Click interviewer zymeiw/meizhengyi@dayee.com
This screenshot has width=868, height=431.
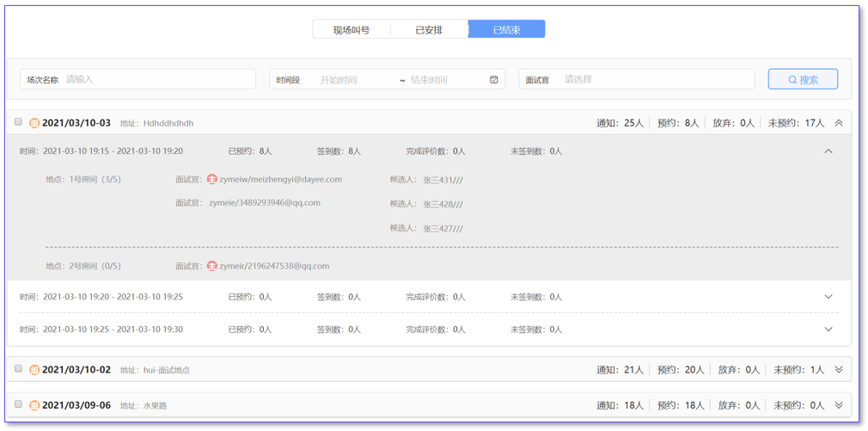281,180
